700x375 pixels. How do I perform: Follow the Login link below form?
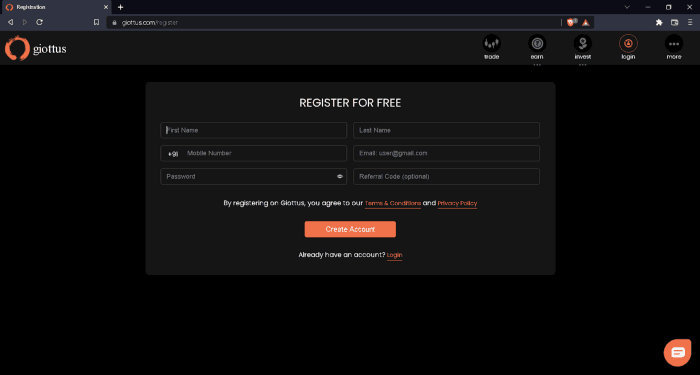[395, 255]
